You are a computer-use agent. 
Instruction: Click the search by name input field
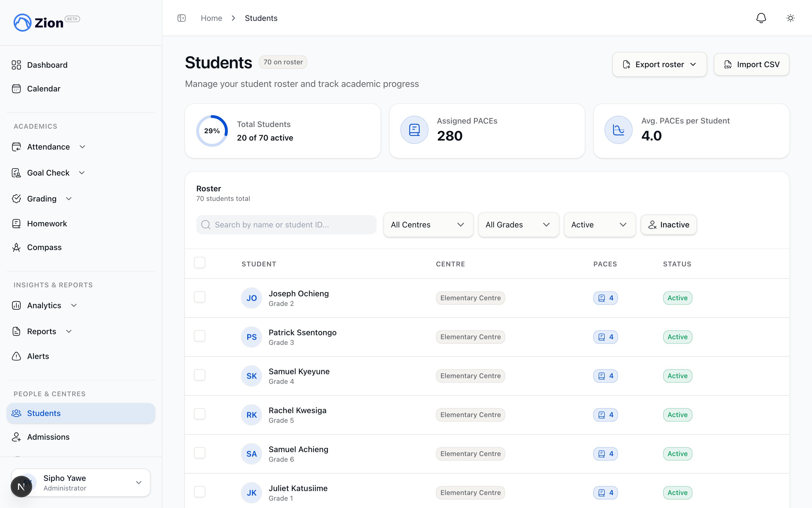pos(286,225)
